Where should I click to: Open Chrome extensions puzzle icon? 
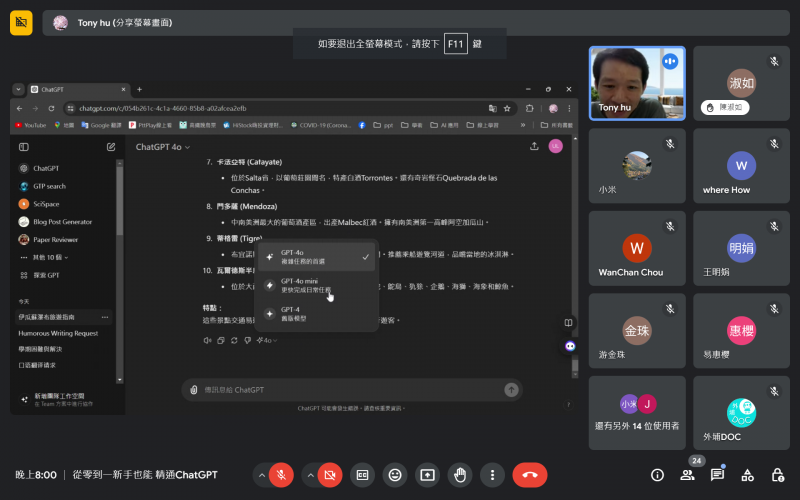[530, 108]
